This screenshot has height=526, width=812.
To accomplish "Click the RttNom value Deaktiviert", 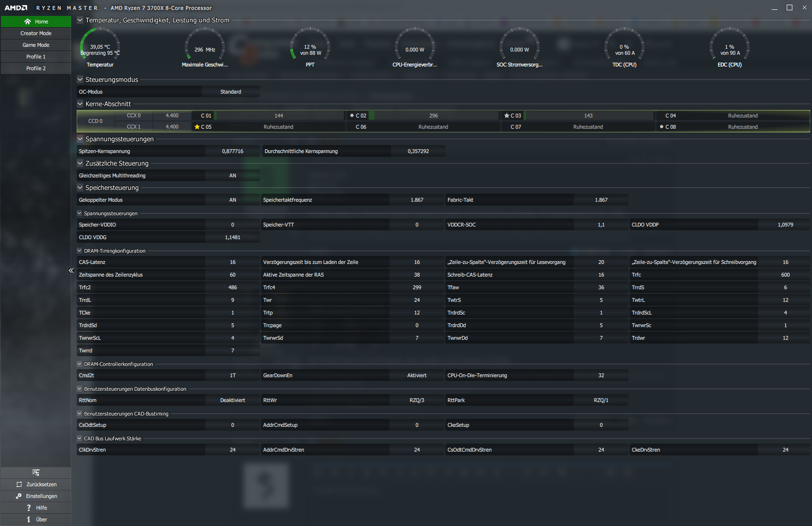I will tap(232, 400).
